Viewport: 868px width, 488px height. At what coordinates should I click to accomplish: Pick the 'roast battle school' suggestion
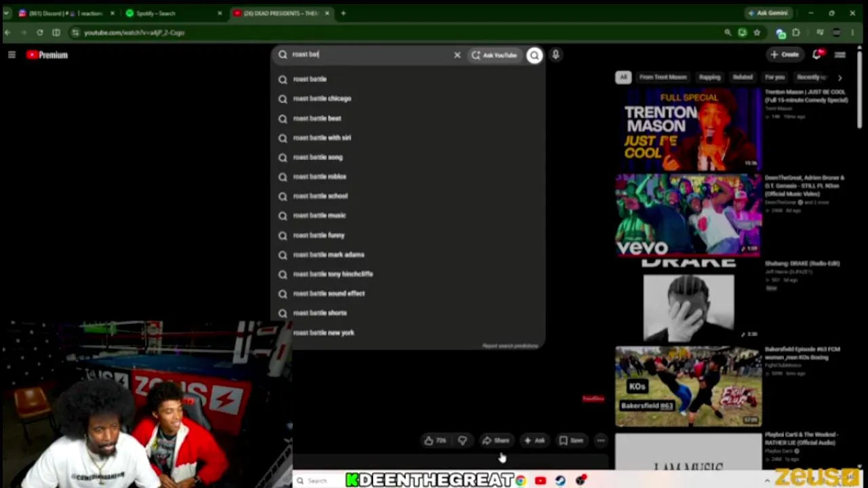409,196
